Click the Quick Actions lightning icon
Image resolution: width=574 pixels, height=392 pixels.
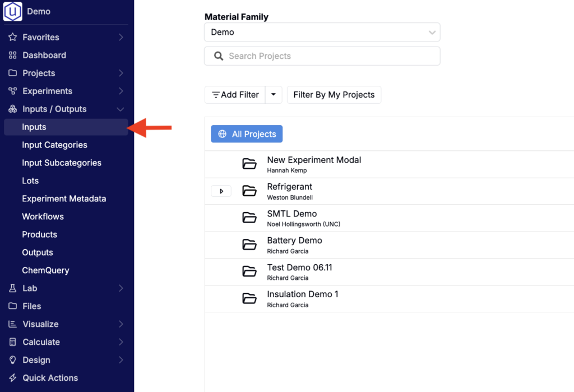tap(13, 378)
